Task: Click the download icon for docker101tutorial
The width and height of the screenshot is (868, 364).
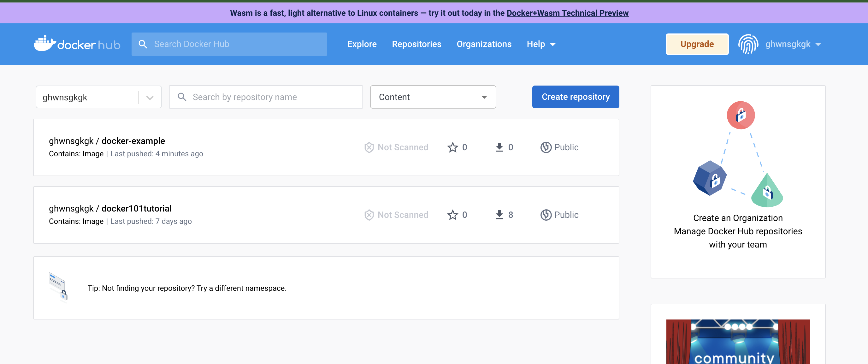Action: point(499,215)
